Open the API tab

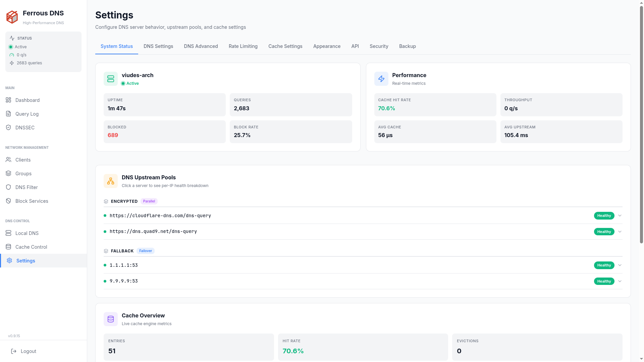coord(355,46)
